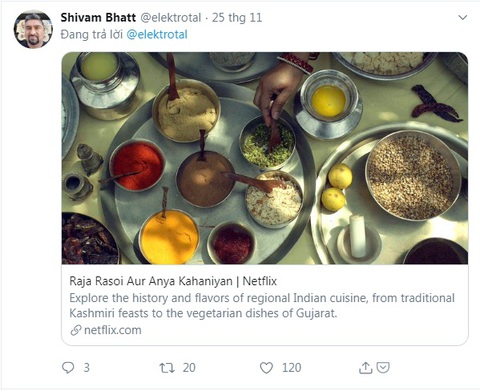Follow the netflix.com link

tap(113, 330)
